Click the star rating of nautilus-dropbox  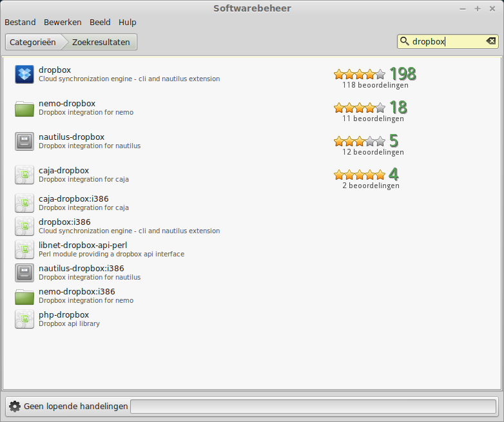tap(360, 141)
